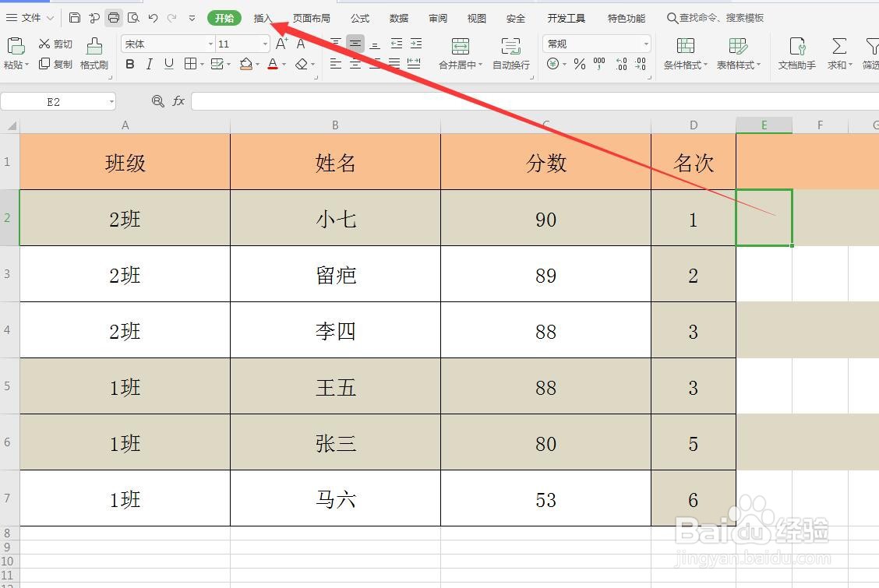This screenshot has height=588, width=879.
Task: Click the percentage style % icon
Action: [x=580, y=65]
